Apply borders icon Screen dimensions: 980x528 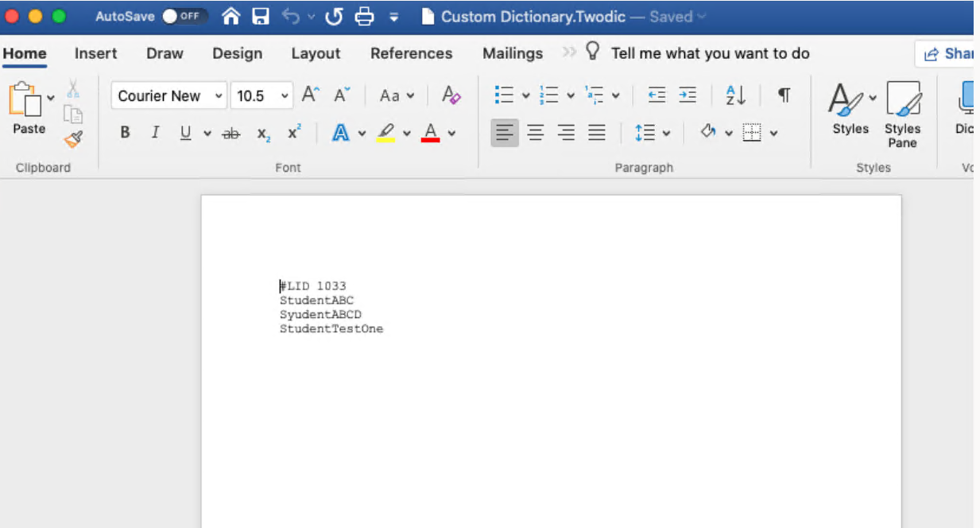[x=751, y=133]
